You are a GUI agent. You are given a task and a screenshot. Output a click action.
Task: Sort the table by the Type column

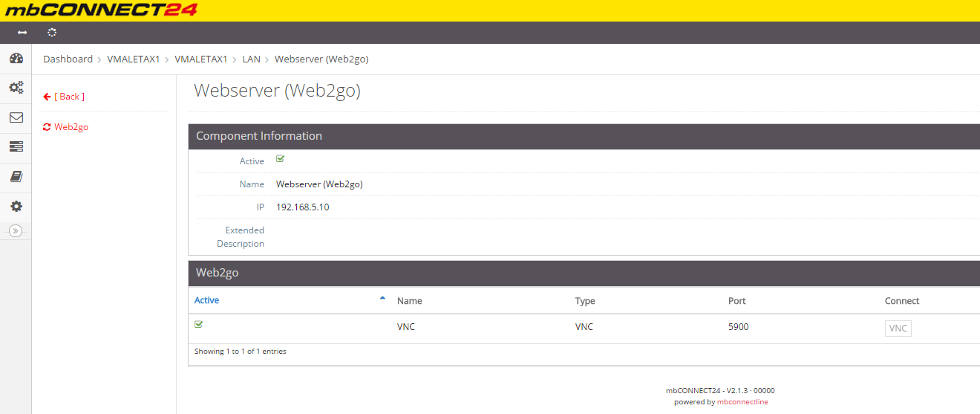(585, 301)
